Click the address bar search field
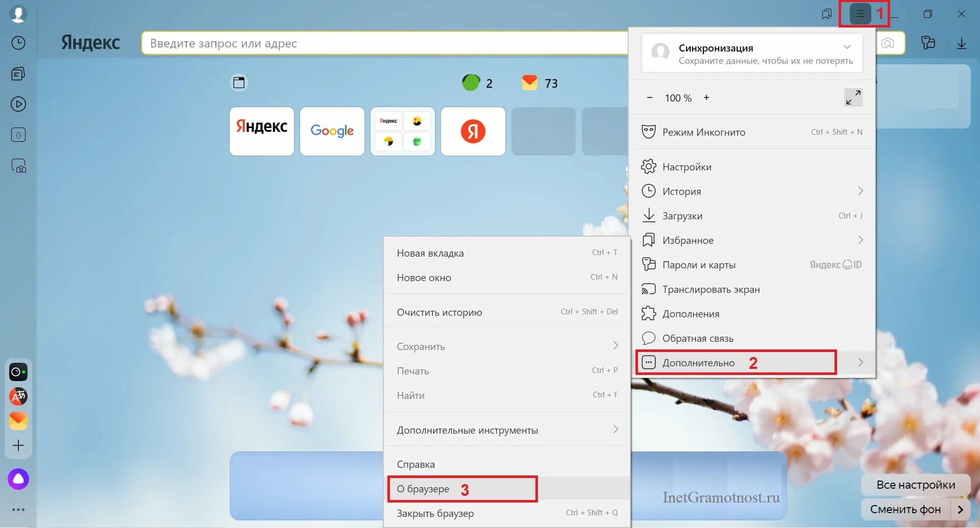Viewport: 980px width, 528px height. click(385, 43)
